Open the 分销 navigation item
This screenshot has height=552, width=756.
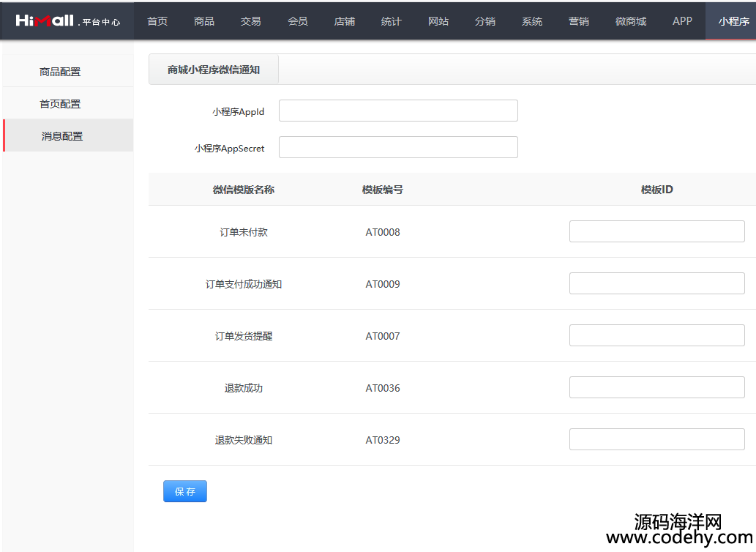[485, 21]
